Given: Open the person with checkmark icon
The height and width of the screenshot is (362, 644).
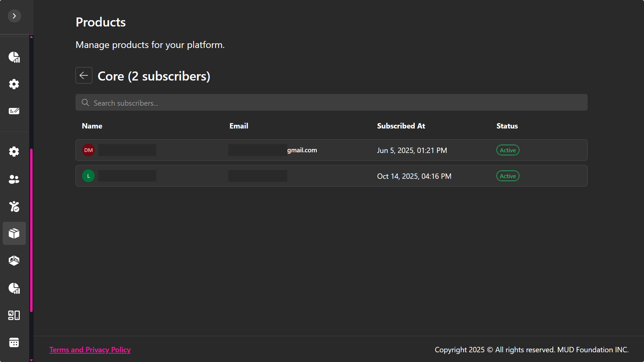Looking at the screenshot, I should (x=14, y=206).
